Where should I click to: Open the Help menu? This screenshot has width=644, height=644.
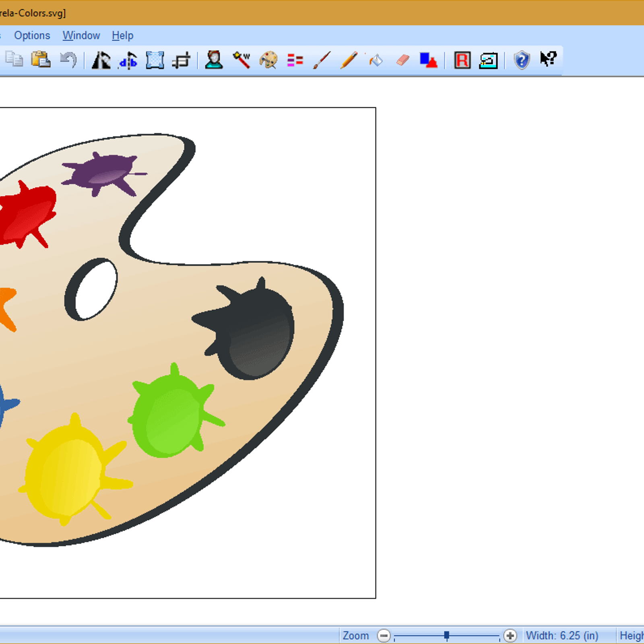(122, 35)
